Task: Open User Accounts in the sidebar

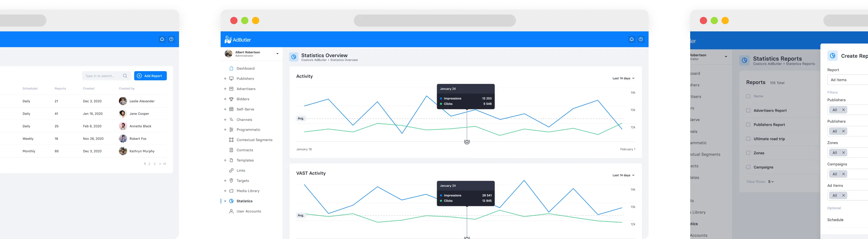Action: tap(249, 211)
